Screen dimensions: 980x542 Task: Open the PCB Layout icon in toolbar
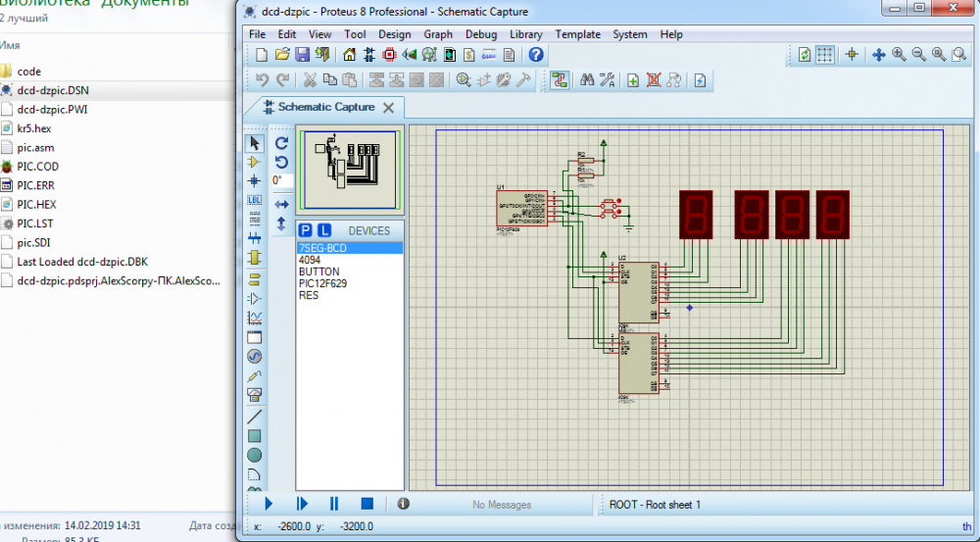pyautogui.click(x=387, y=55)
